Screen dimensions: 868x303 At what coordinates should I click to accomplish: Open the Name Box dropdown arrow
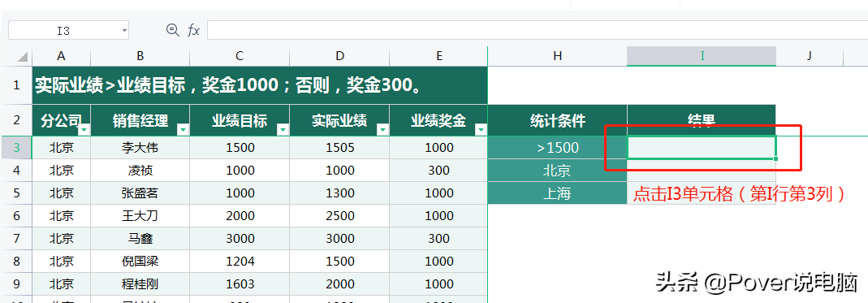click(x=124, y=31)
